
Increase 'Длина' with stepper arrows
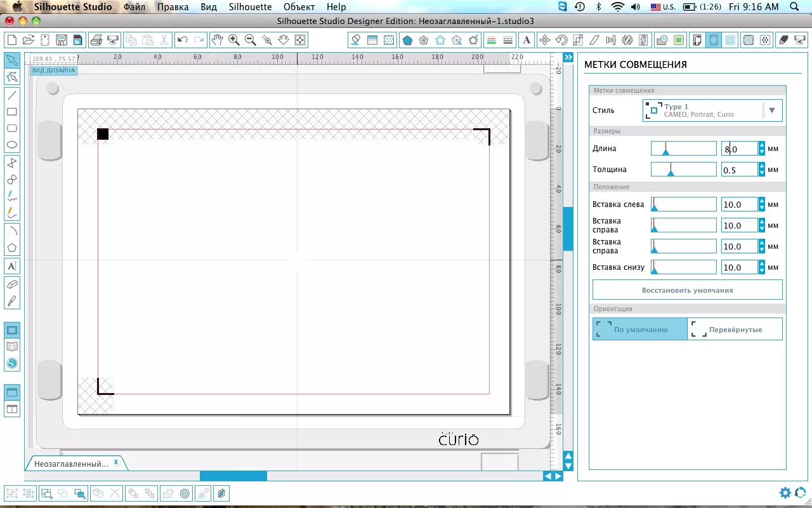[762, 145]
